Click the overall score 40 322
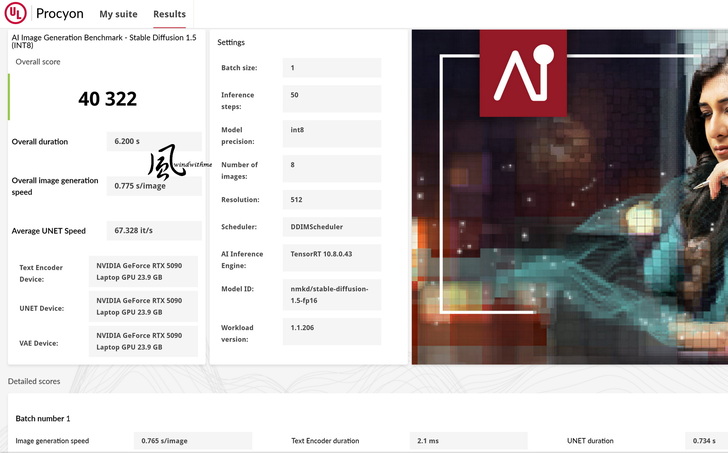This screenshot has height=453, width=728. tap(107, 99)
